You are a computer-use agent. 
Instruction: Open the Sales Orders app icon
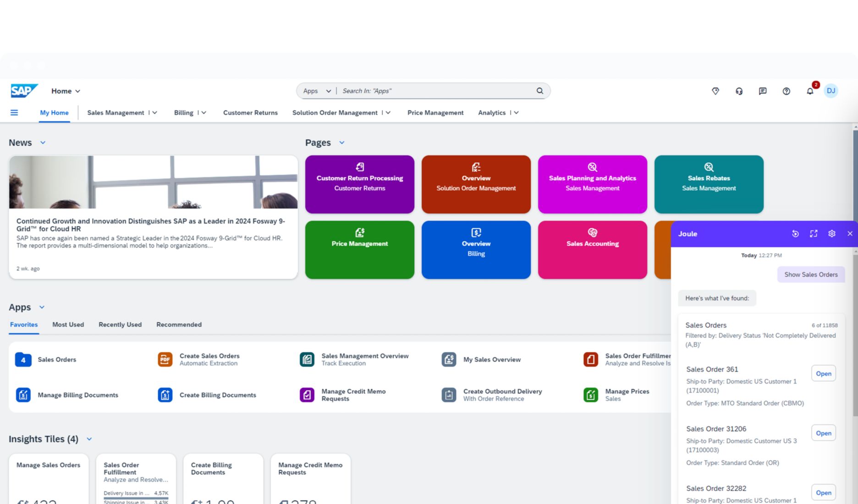click(x=23, y=360)
